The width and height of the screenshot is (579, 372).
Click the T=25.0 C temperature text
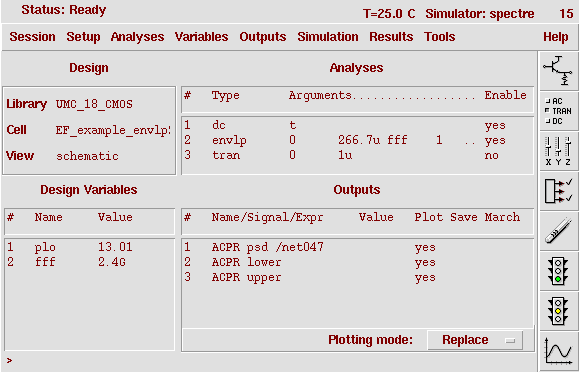[389, 14]
